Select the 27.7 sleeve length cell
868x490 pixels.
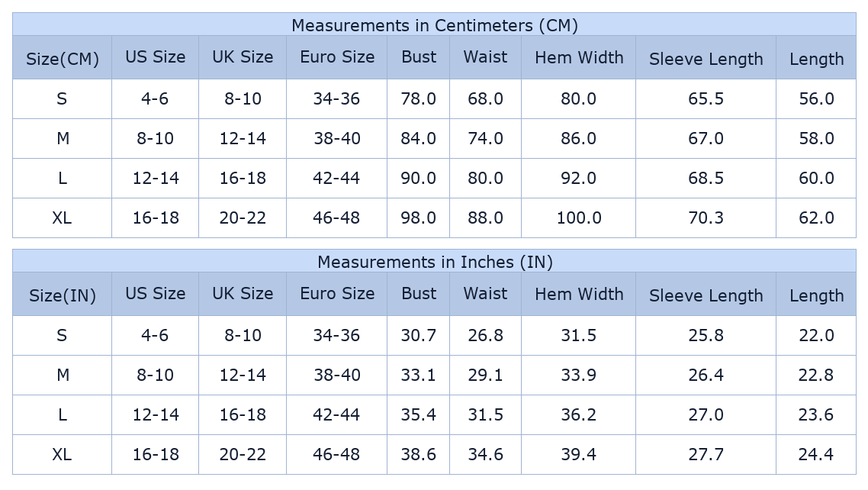(706, 454)
